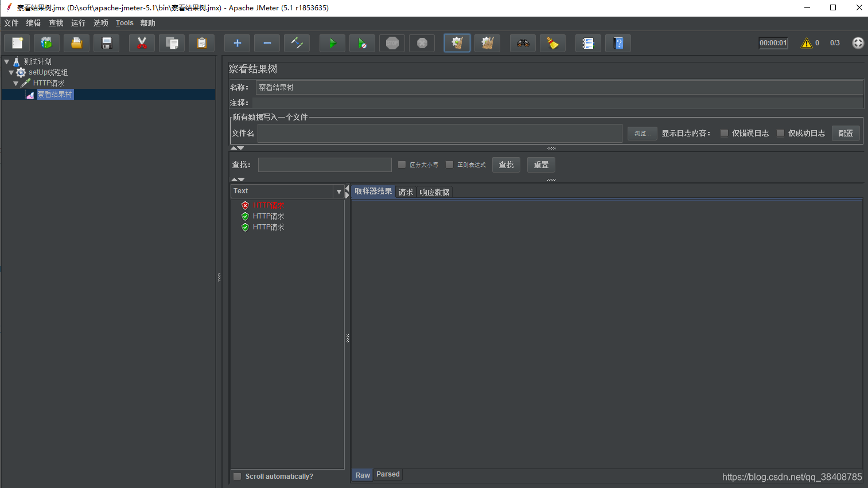The width and height of the screenshot is (868, 488).
Task: Click the Shutdown test icon
Action: [x=422, y=43]
